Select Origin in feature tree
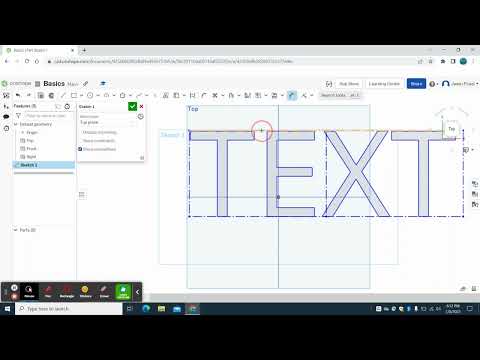This screenshot has width=480, height=360. pos(32,132)
